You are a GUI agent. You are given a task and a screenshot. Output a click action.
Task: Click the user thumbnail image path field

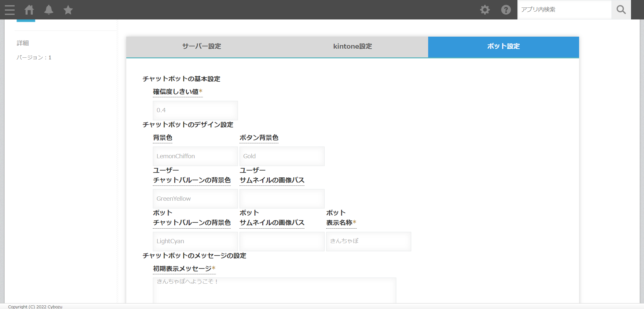pyautogui.click(x=282, y=199)
